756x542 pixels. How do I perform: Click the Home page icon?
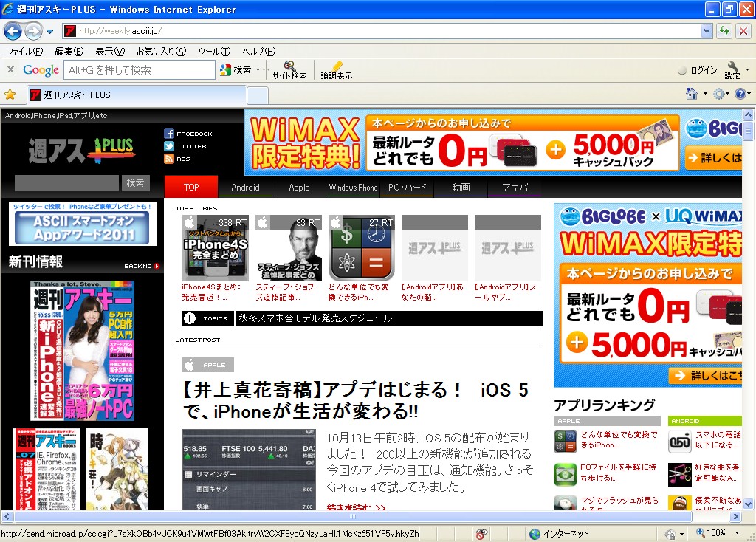692,94
